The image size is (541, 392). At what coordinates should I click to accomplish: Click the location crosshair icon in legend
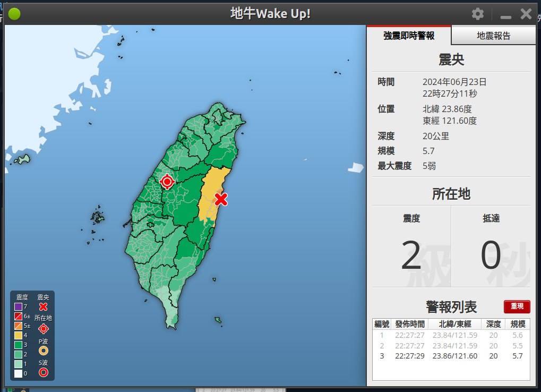pos(44,329)
